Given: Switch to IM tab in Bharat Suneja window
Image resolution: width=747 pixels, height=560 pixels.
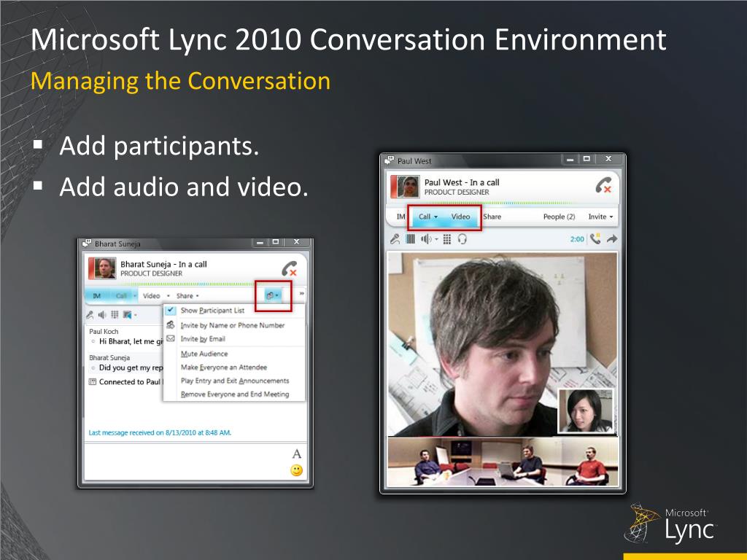Looking at the screenshot, I should pyautogui.click(x=97, y=296).
